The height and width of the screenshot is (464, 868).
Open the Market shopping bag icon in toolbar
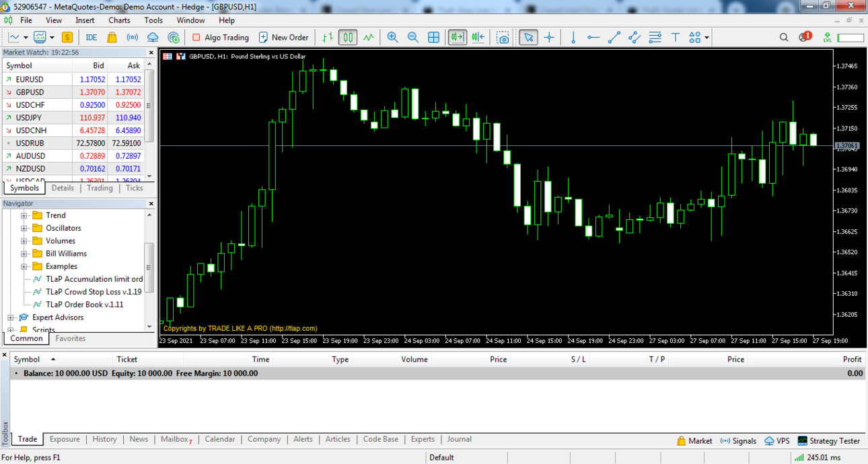[x=112, y=38]
